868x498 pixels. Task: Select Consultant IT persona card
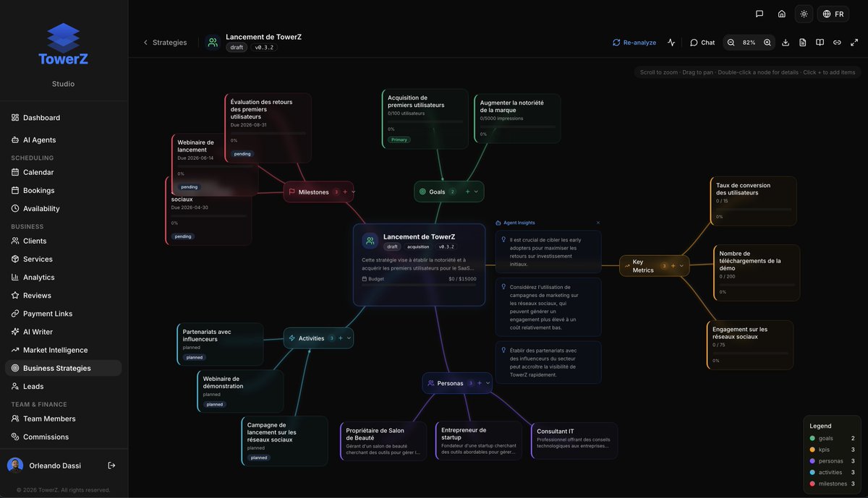(x=574, y=441)
